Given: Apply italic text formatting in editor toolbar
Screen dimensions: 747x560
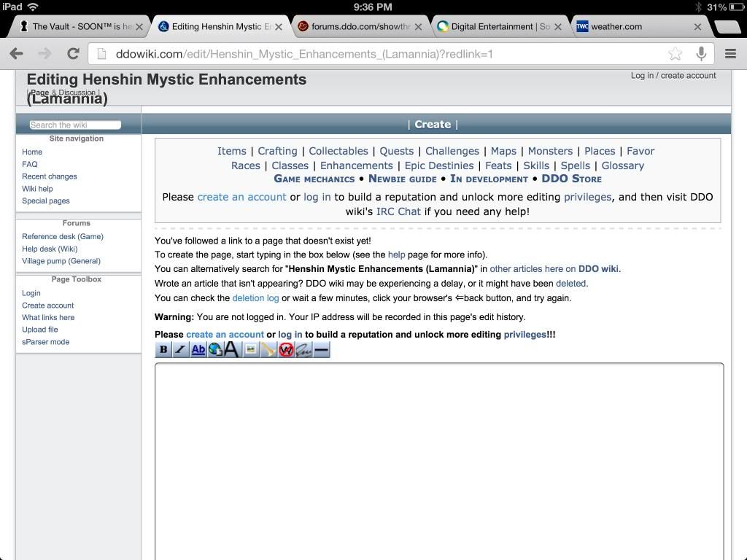Looking at the screenshot, I should 180,350.
